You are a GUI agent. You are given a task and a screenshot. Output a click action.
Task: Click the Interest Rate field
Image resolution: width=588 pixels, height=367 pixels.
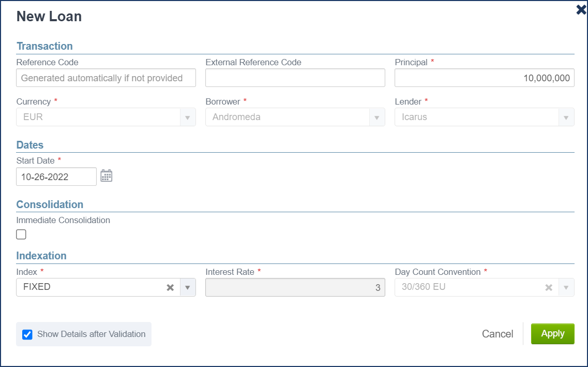click(295, 287)
